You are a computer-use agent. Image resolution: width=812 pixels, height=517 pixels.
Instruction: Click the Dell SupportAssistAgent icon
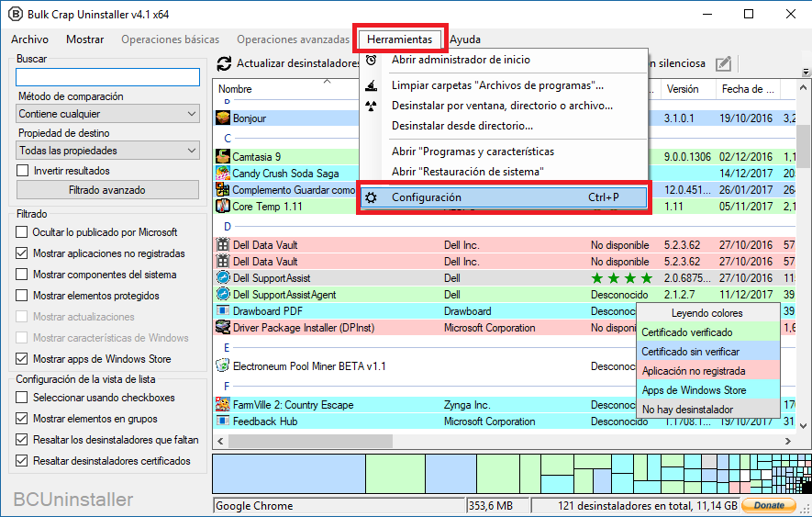pyautogui.click(x=223, y=294)
